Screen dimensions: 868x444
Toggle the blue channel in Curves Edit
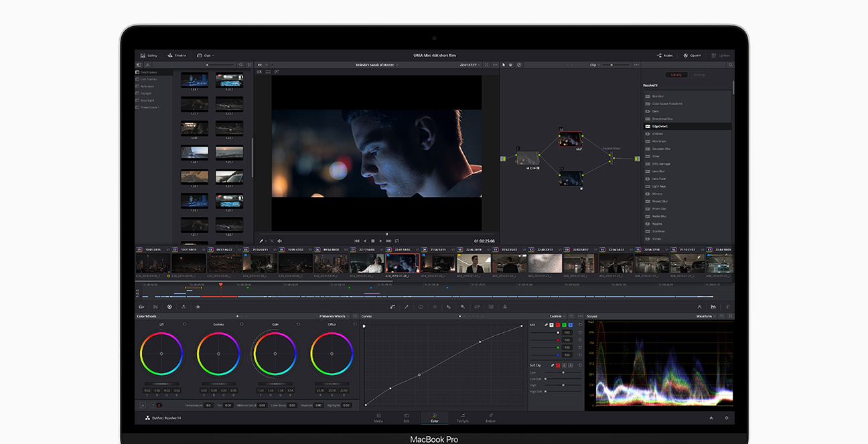(x=570, y=325)
